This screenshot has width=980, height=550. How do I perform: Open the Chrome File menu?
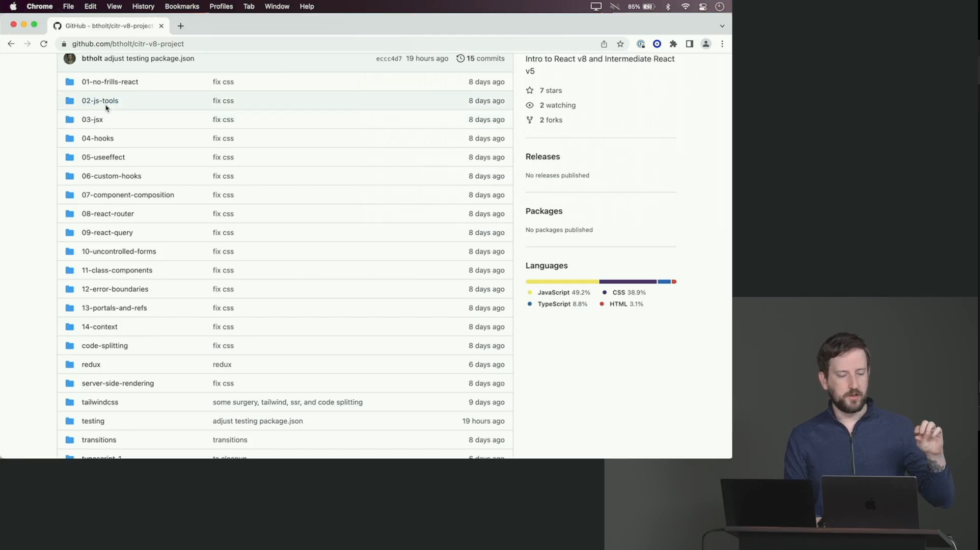click(x=68, y=7)
